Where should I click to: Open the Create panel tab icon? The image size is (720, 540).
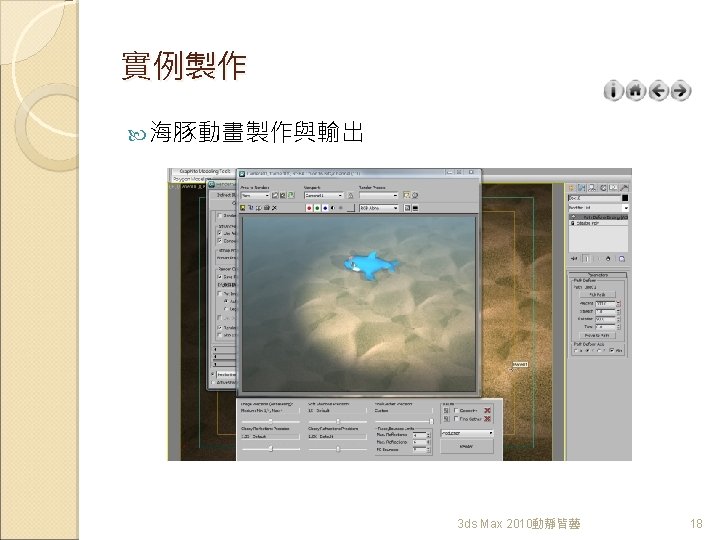(x=572, y=188)
